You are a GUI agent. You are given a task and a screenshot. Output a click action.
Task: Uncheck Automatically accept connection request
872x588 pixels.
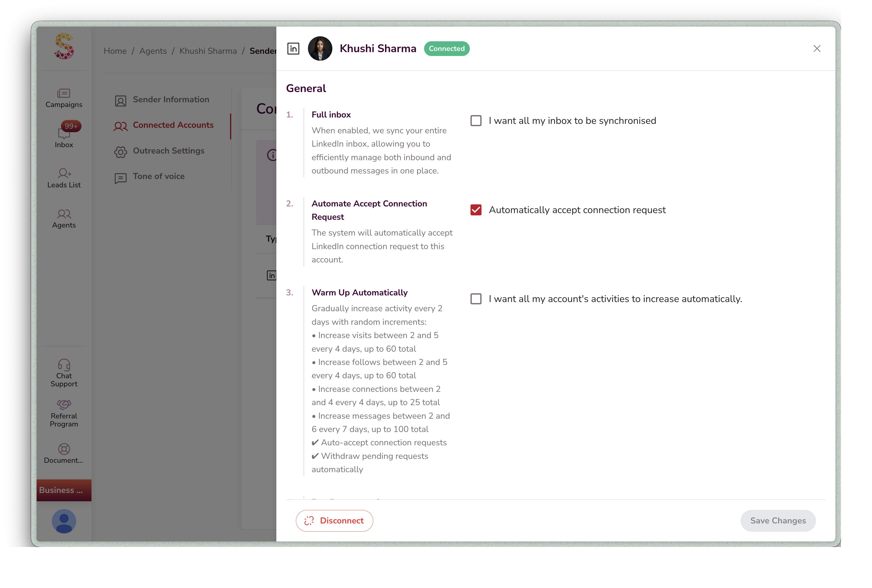(x=476, y=210)
